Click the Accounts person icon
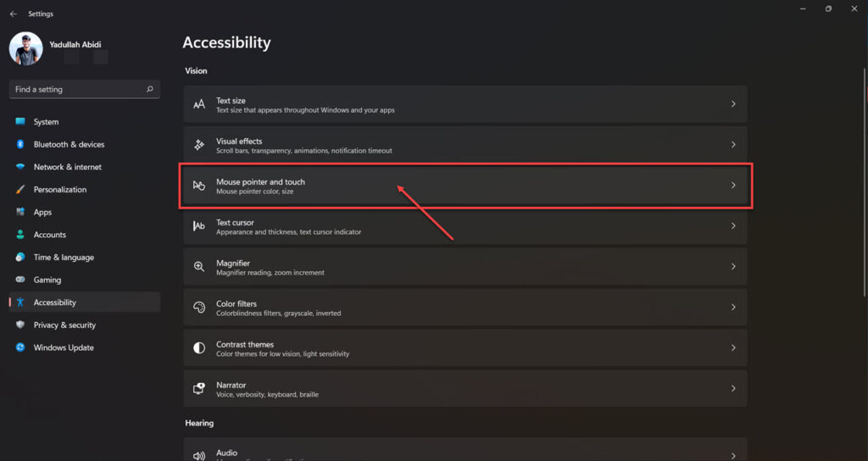This screenshot has width=868, height=461. (x=20, y=235)
